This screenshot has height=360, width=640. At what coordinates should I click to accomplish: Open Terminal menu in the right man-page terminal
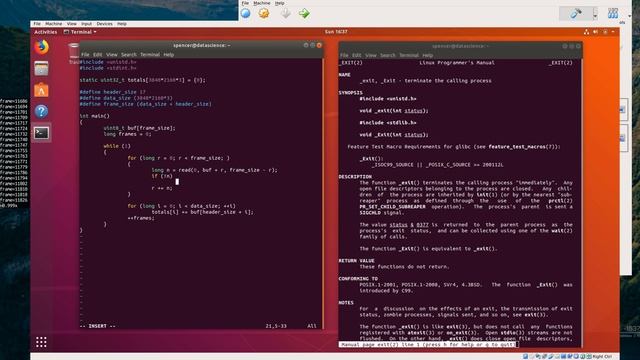(x=409, y=55)
